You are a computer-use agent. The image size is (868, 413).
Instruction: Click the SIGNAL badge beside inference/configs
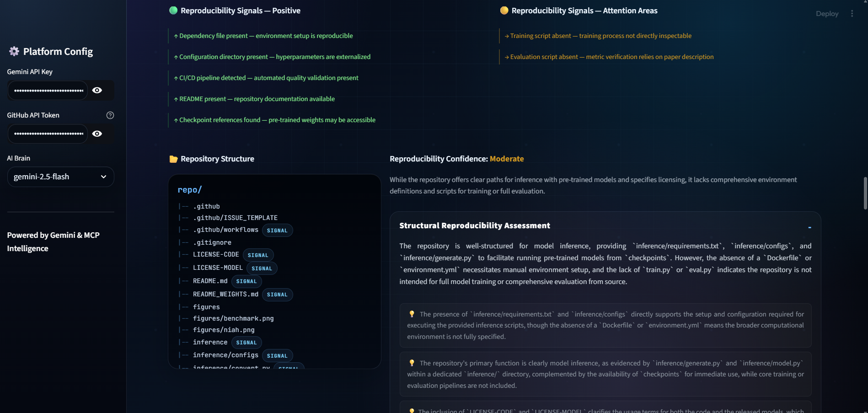pos(277,356)
